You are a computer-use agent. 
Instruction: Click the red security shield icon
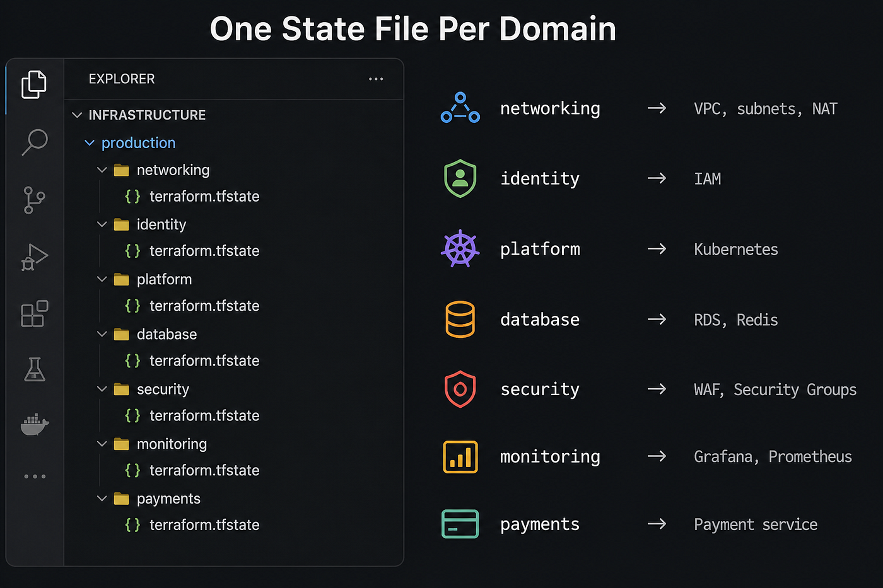460,389
